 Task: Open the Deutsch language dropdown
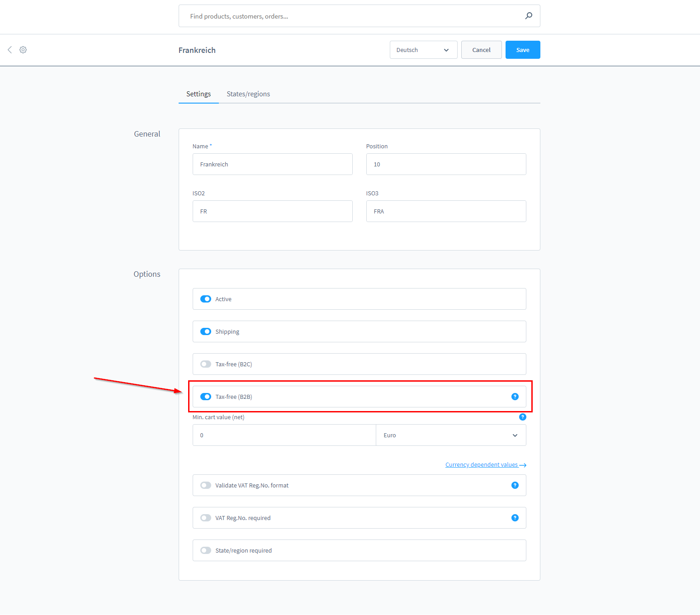pos(423,50)
